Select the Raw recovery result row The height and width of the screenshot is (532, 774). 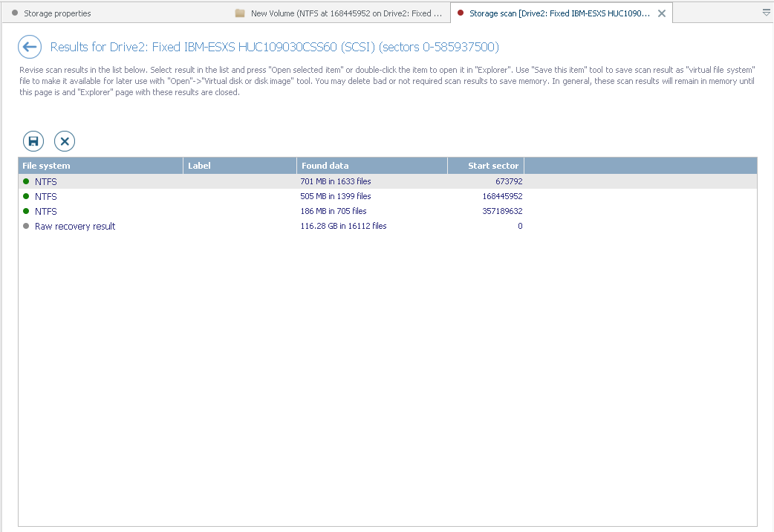(x=388, y=226)
